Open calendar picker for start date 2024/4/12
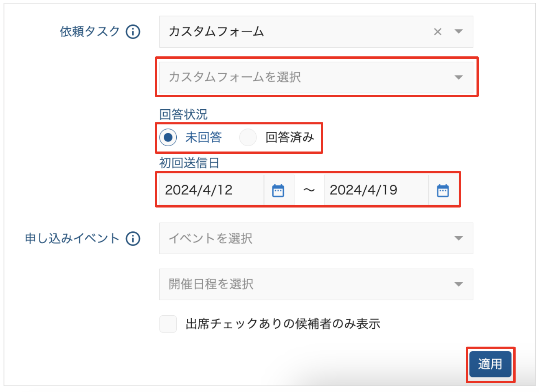 point(278,190)
